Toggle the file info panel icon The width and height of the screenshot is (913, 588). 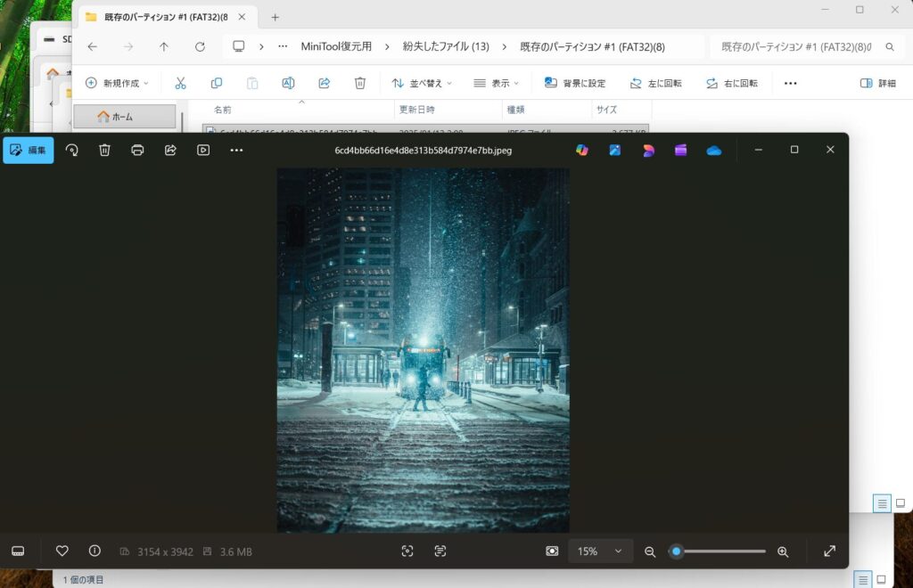pyautogui.click(x=95, y=551)
